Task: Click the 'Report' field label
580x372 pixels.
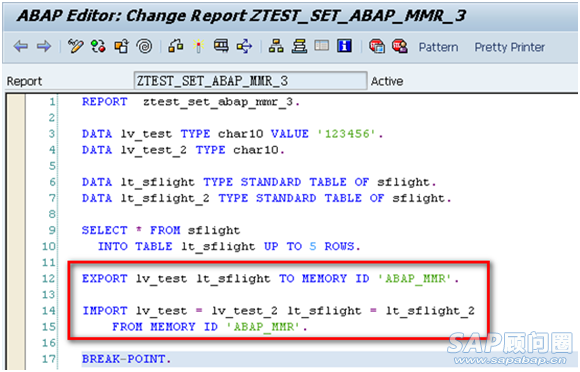Action: 24,81
